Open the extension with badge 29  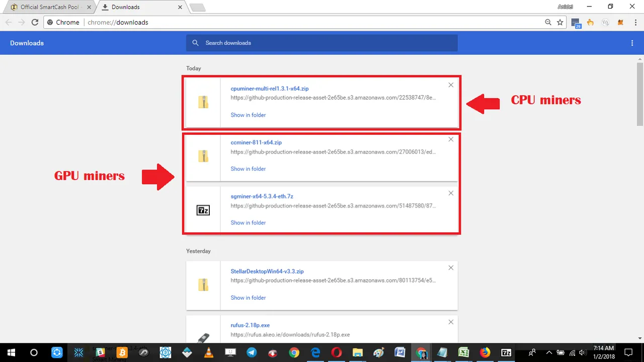576,23
